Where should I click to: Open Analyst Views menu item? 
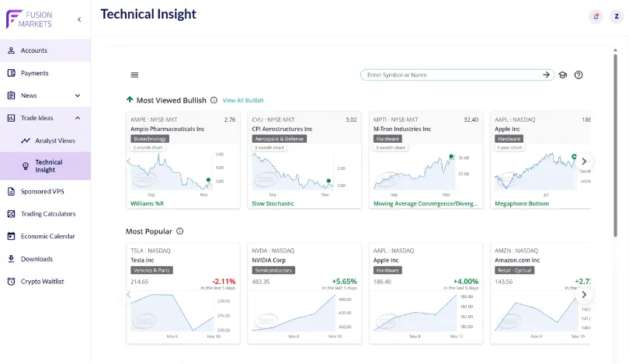coord(54,140)
